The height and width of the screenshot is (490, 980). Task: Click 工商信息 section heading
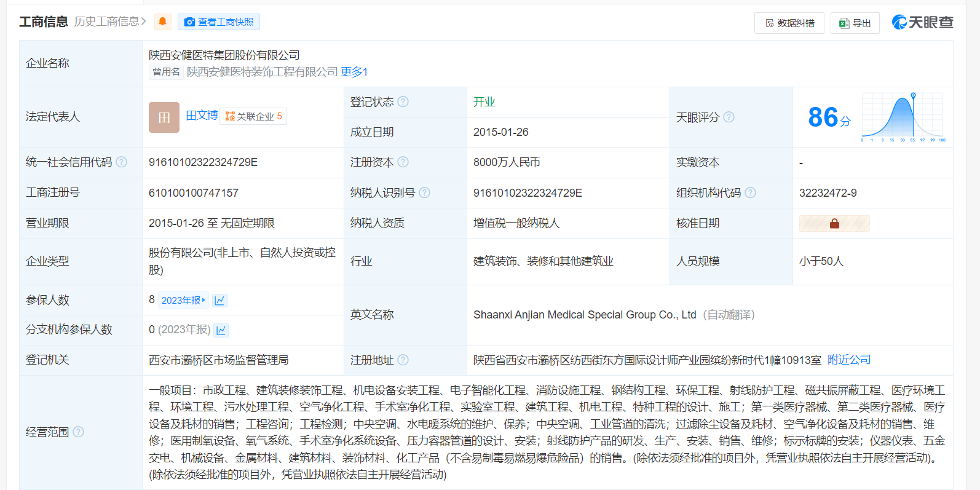pyautogui.click(x=44, y=22)
